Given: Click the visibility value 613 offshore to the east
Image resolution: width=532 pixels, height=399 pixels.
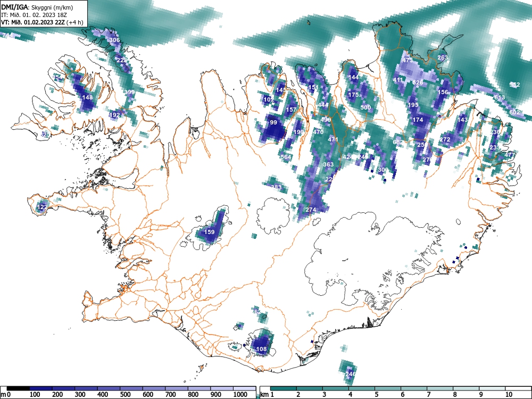Looking at the screenshot, I should [500, 97].
